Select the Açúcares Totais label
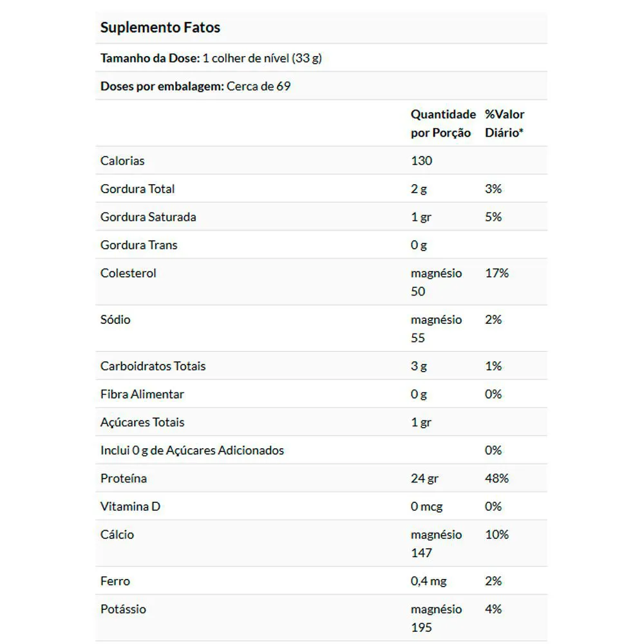Screen dimensions: 644x644 point(142,422)
